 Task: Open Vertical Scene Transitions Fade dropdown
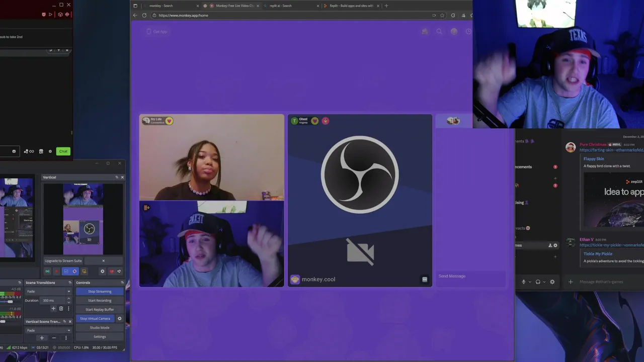click(48, 330)
